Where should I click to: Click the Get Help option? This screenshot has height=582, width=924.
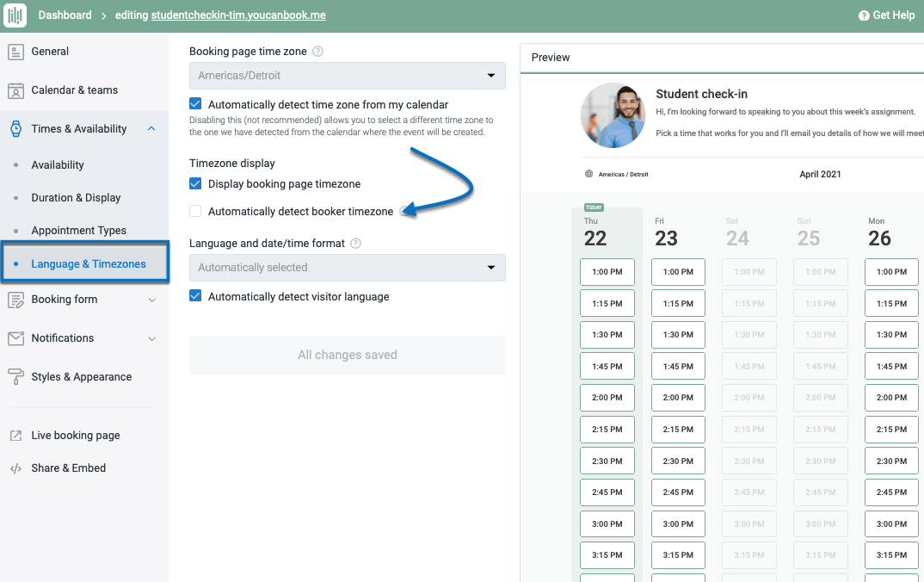[x=887, y=15]
